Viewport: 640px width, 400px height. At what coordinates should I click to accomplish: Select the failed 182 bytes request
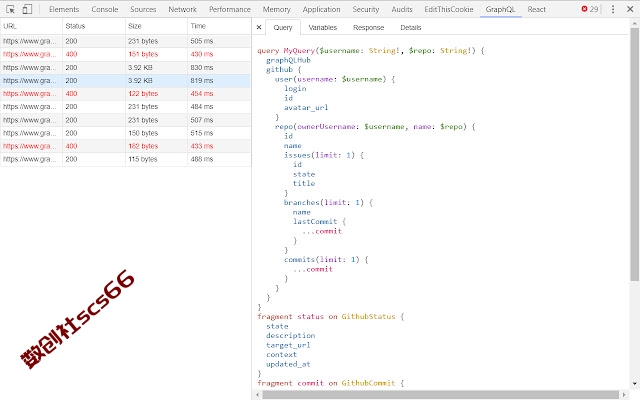(125, 146)
